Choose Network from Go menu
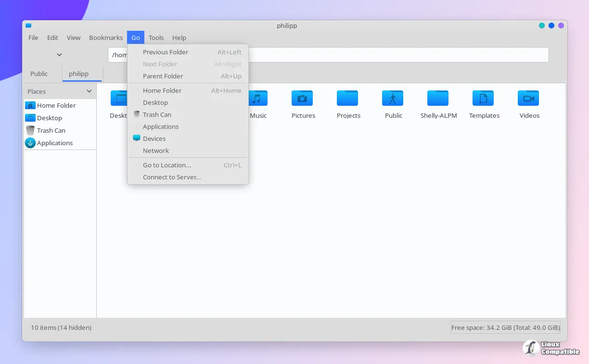 point(188,151)
